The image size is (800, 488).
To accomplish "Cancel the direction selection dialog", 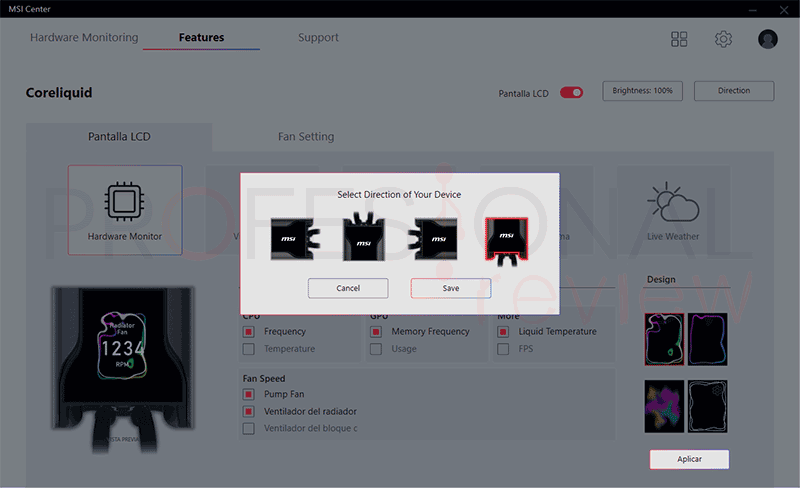I will (348, 288).
